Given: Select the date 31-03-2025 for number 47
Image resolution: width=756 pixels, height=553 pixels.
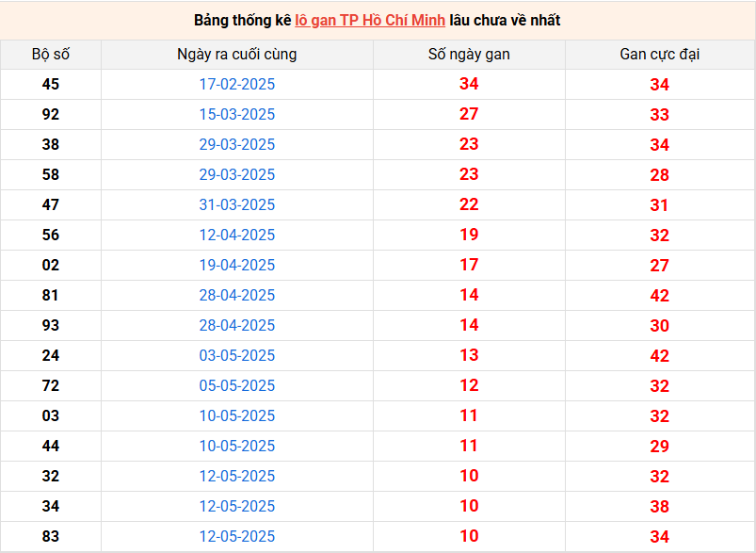Looking at the screenshot, I should pos(237,205).
